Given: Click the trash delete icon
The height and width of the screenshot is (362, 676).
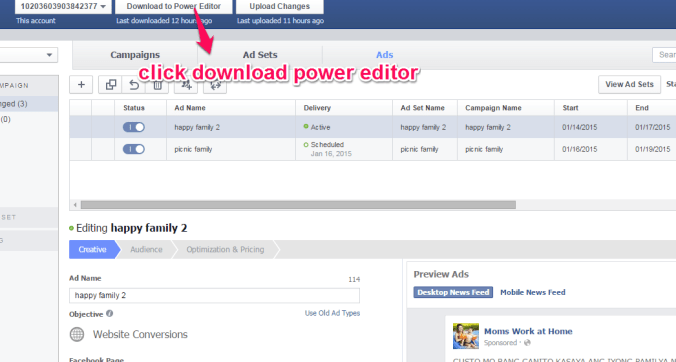Looking at the screenshot, I should click(157, 84).
